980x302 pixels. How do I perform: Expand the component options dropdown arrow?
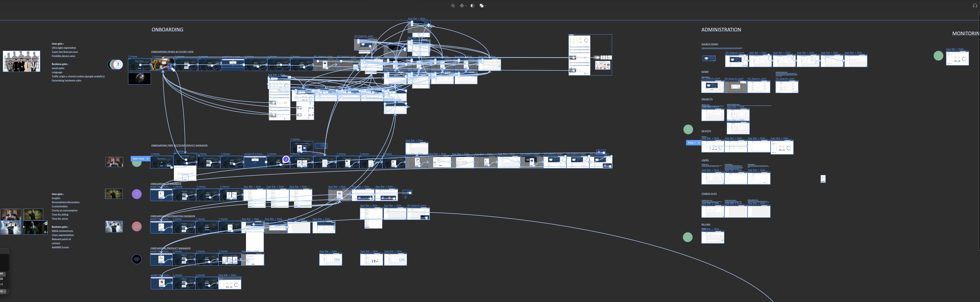(466, 6)
